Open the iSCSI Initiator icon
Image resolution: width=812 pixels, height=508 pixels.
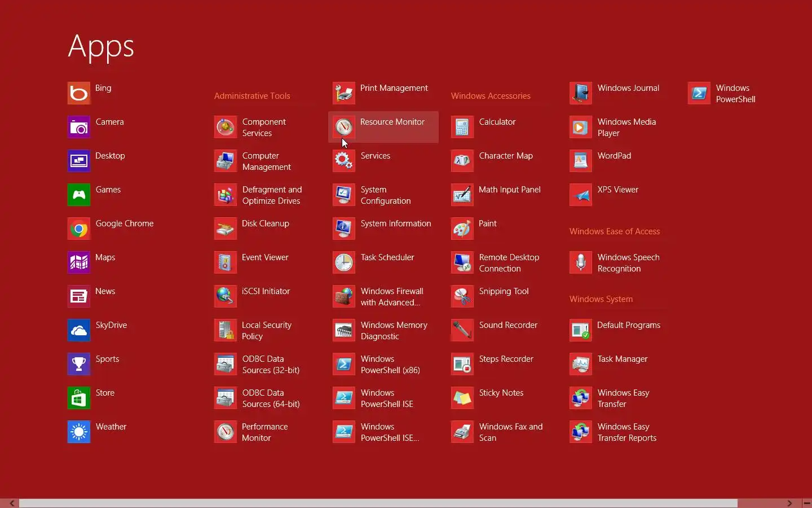click(x=226, y=296)
